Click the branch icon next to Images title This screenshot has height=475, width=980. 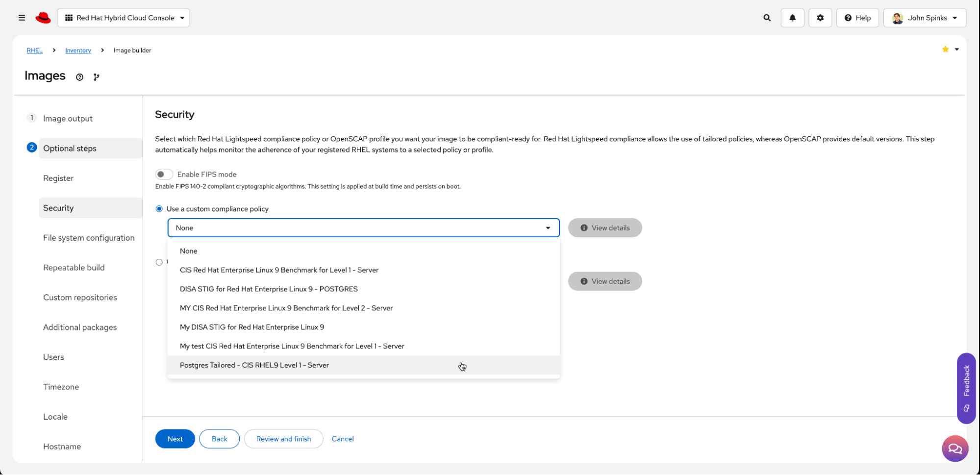tap(97, 77)
